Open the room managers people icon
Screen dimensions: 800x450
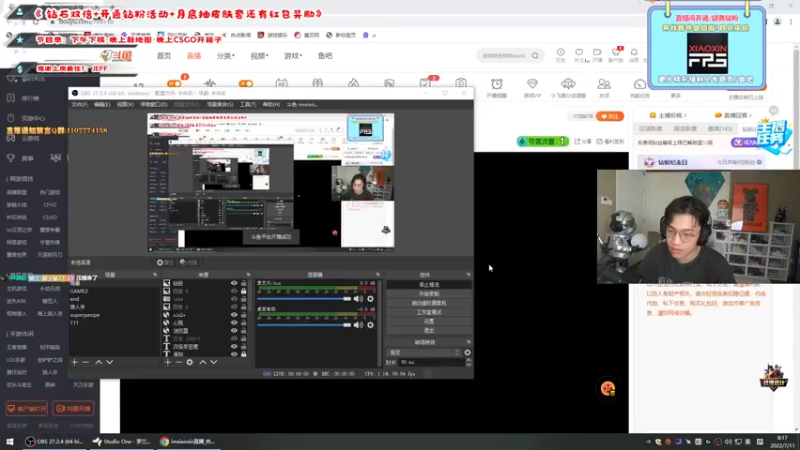[x=604, y=84]
